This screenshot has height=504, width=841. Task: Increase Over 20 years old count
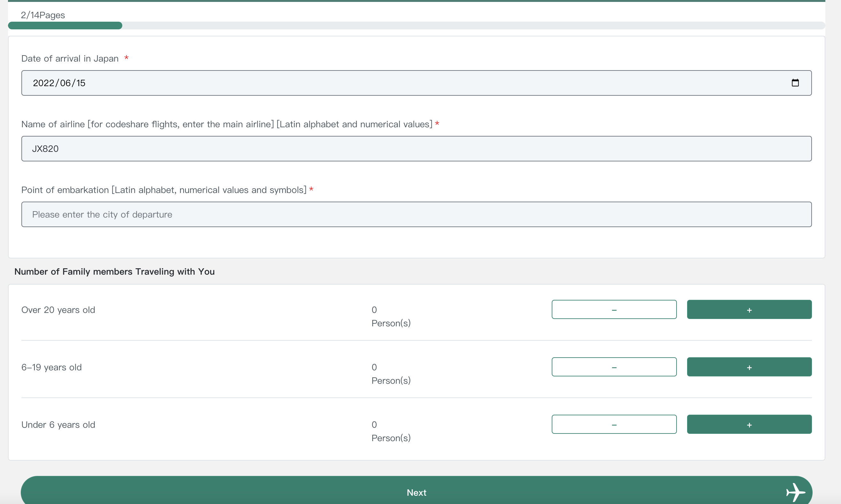749,309
